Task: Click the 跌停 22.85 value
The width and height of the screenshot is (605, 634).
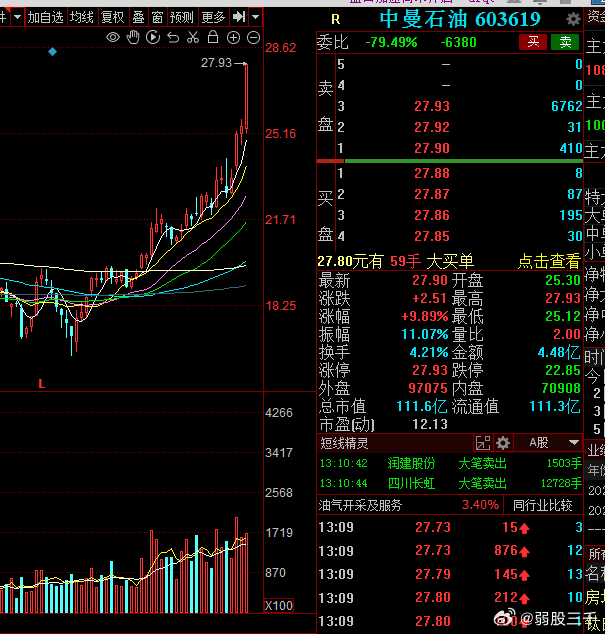Action: 563,370
